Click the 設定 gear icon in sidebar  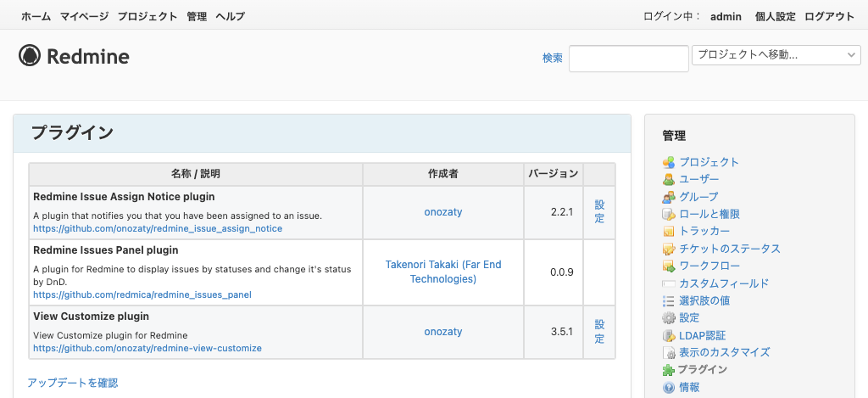(668, 318)
